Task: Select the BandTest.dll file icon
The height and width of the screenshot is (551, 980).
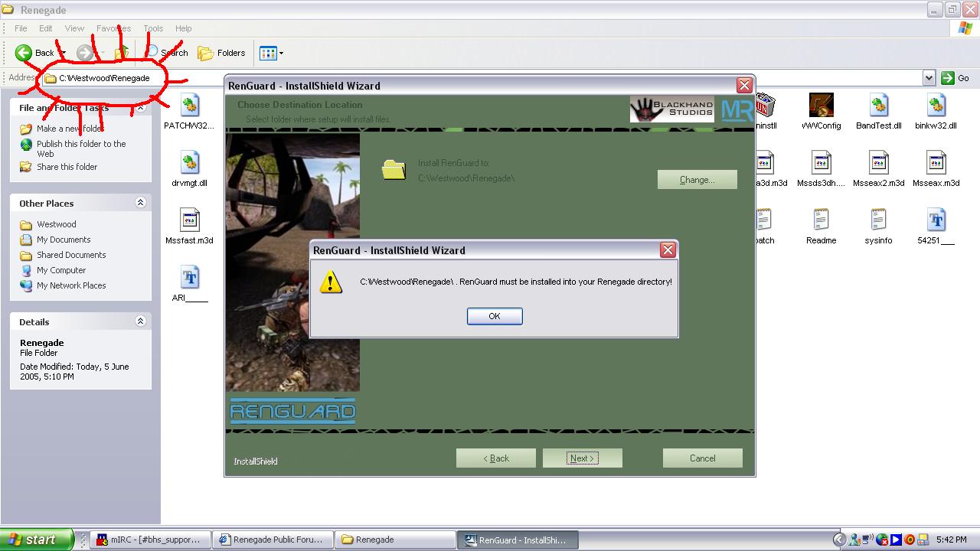Action: point(878,106)
